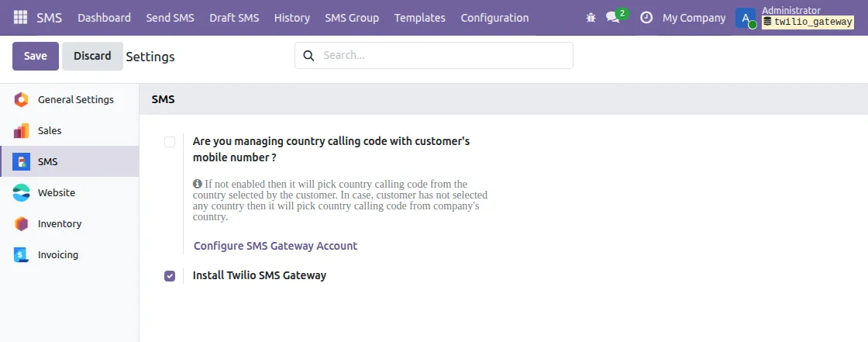Click the Discard button
Viewport: 868px width, 342px height.
(x=92, y=56)
